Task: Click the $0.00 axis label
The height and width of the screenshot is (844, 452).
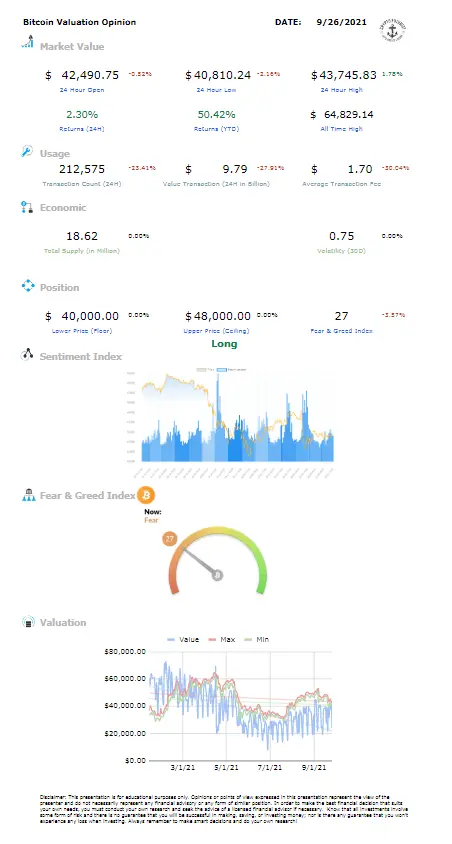Action: tap(135, 761)
